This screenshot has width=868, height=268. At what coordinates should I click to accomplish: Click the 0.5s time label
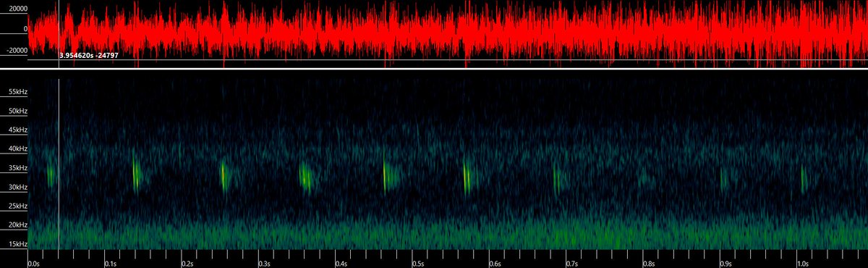[420, 264]
